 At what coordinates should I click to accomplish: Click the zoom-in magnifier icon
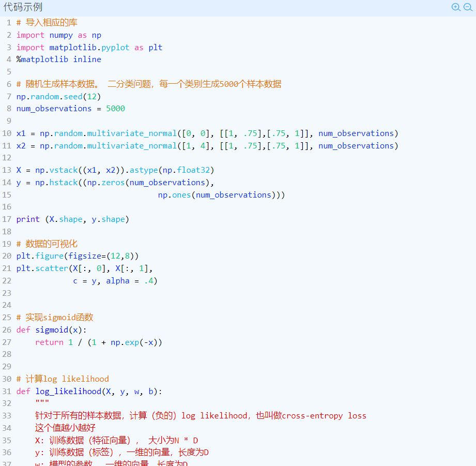(x=455, y=7)
